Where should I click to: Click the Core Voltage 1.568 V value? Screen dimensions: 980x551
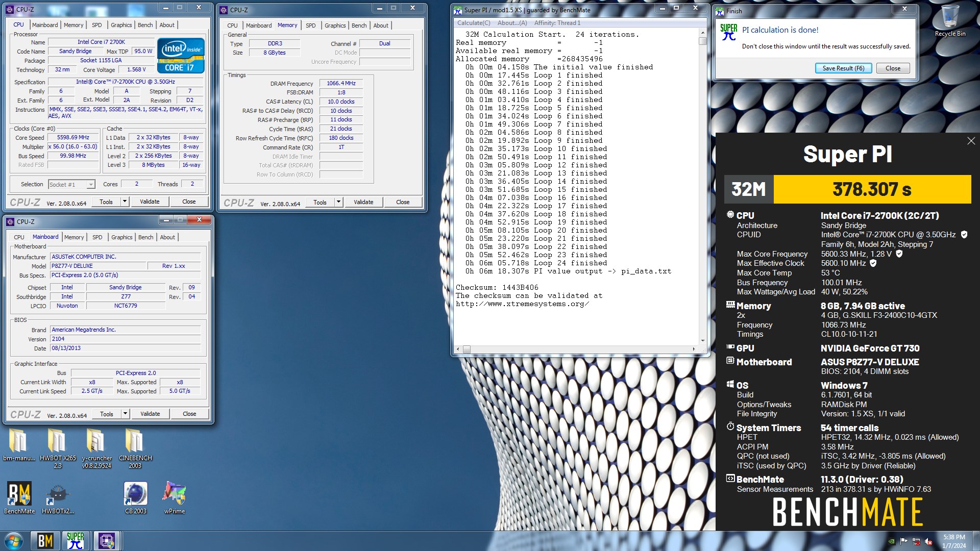136,69
